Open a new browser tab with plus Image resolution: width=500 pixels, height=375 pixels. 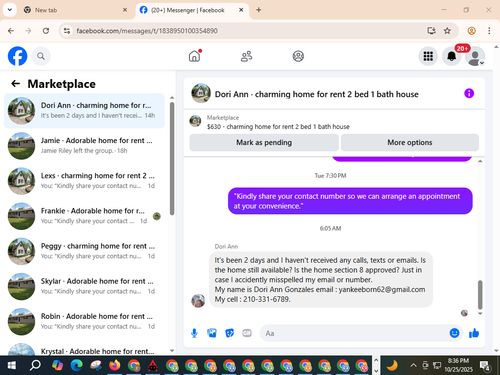(x=259, y=10)
